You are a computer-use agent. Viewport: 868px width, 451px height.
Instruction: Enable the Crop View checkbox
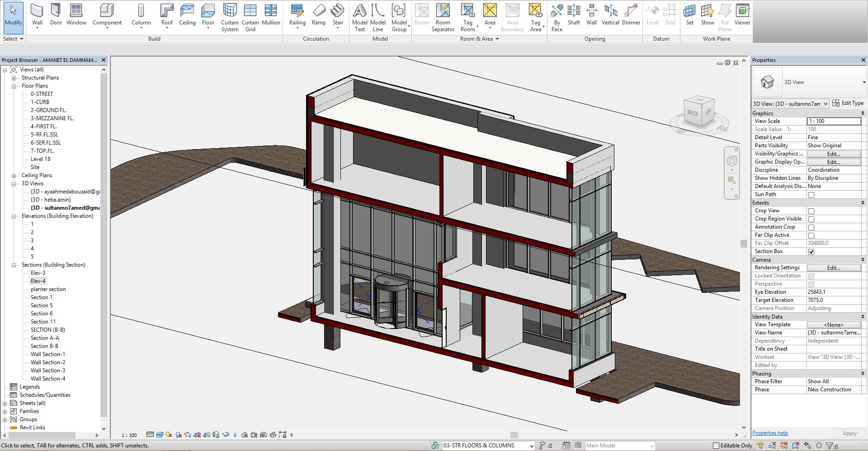coord(811,211)
